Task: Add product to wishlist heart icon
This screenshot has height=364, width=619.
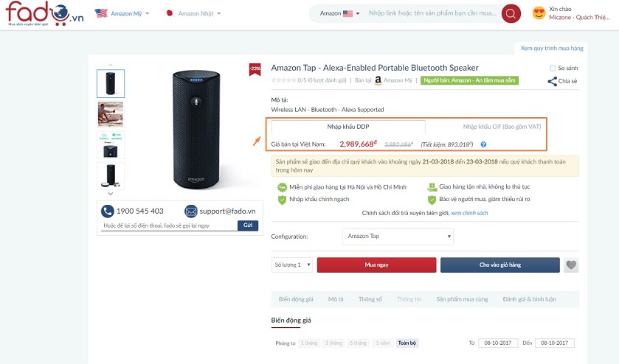Action: 571,265
